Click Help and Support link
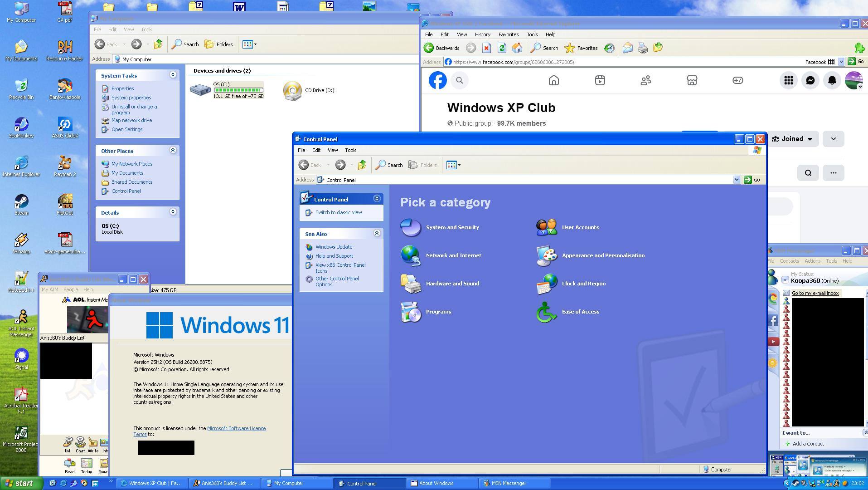The width and height of the screenshot is (868, 490). click(x=334, y=256)
